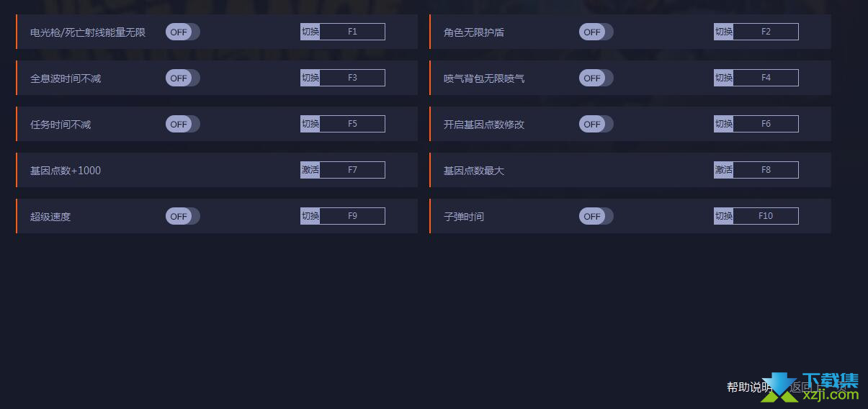Select the F7 hotkey field
Image resolution: width=868 pixels, height=409 pixels.
coord(352,170)
